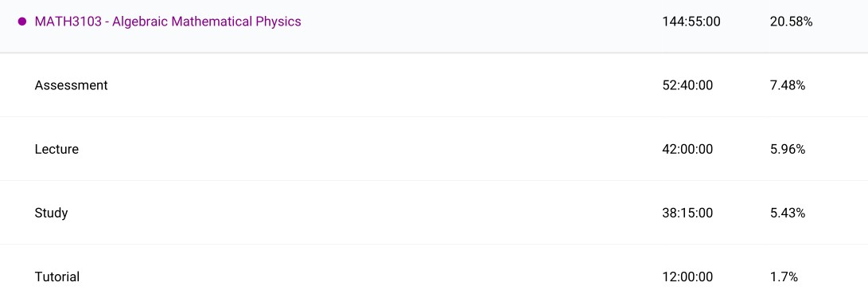Image resolution: width=868 pixels, height=302 pixels.
Task: Click Lecture duration 42:00:00
Action: click(x=687, y=149)
